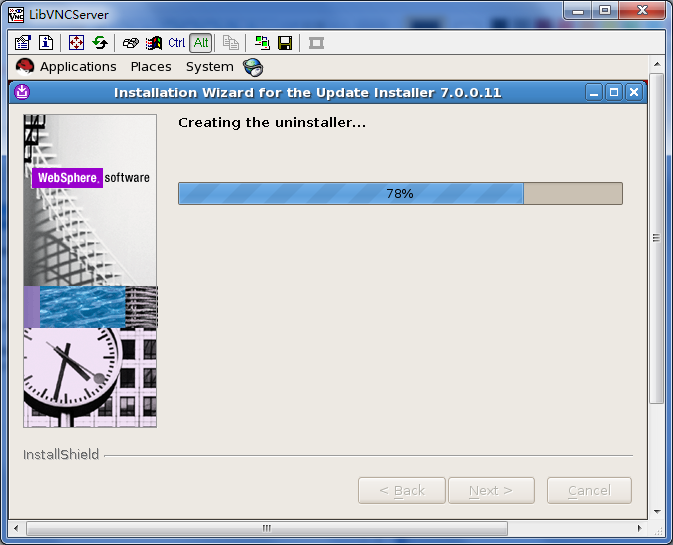Image resolution: width=673 pixels, height=545 pixels.
Task: Open new connection toolbar icon
Action: pyautogui.click(x=262, y=43)
